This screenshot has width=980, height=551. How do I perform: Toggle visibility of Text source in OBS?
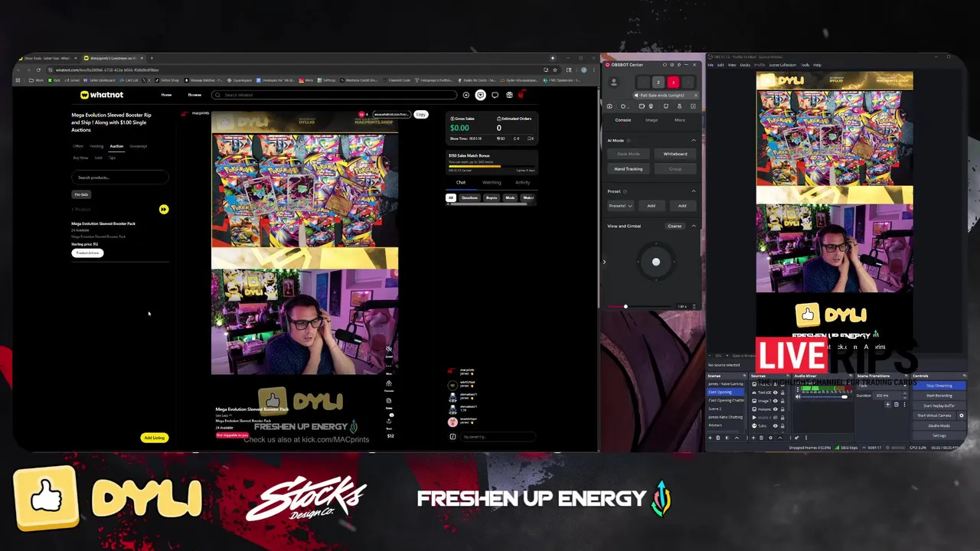pyautogui.click(x=776, y=393)
